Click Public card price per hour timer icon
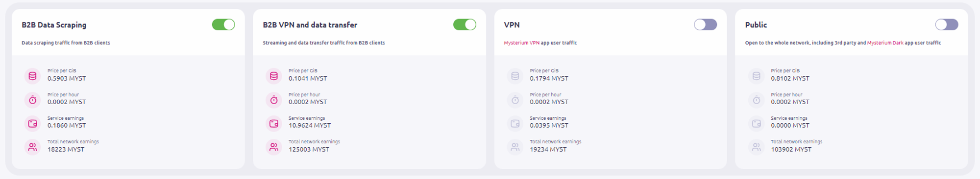Viewport: 980px width, 179px height. (757, 100)
